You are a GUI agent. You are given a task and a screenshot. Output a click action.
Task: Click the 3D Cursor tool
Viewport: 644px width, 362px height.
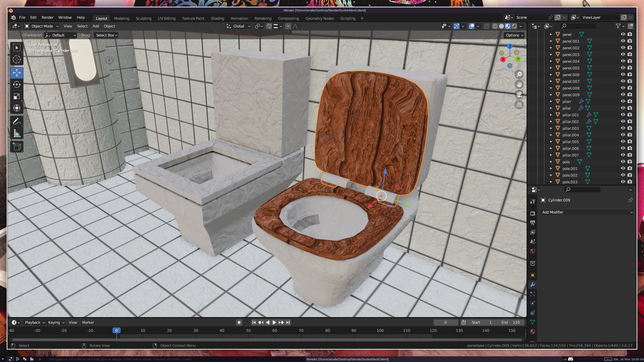tap(17, 60)
